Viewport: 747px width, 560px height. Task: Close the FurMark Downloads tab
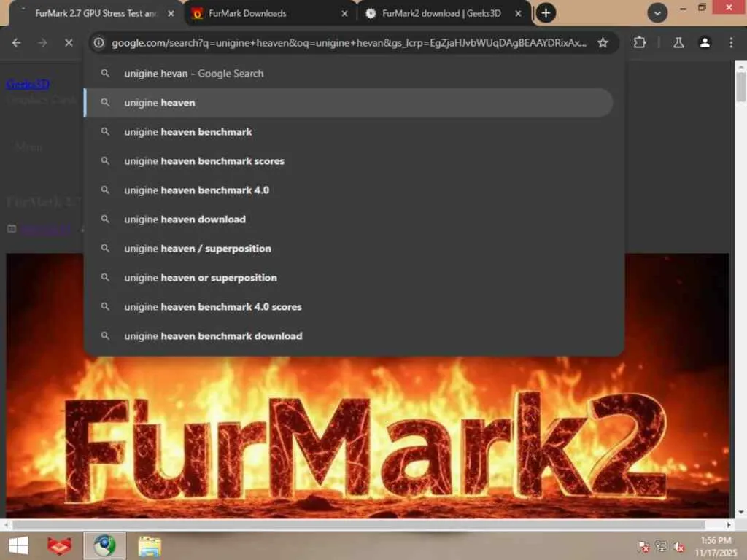344,14
